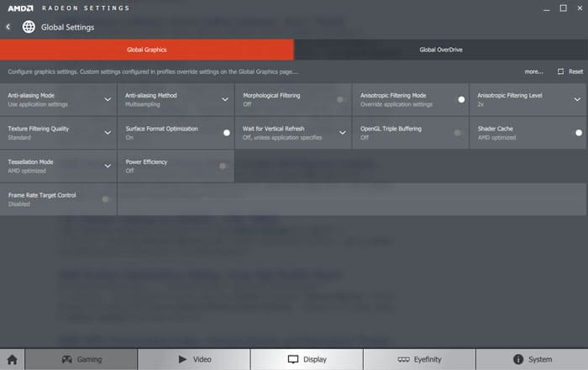Click '2x' Anisotropic Filtering Level value
The width and height of the screenshot is (588, 370).
(x=480, y=104)
